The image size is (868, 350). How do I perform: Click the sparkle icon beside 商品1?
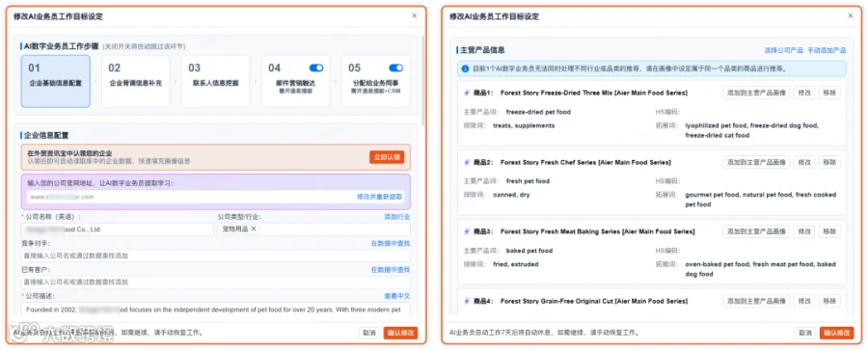pyautogui.click(x=466, y=93)
